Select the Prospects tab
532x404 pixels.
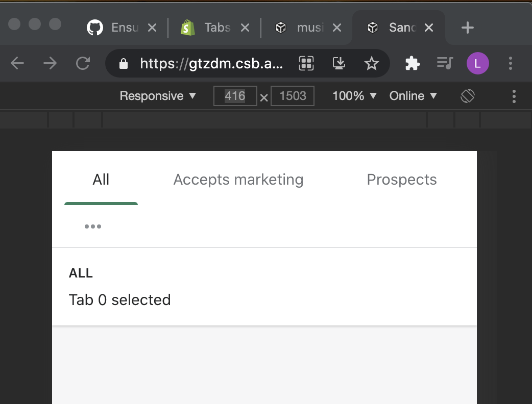point(402,180)
